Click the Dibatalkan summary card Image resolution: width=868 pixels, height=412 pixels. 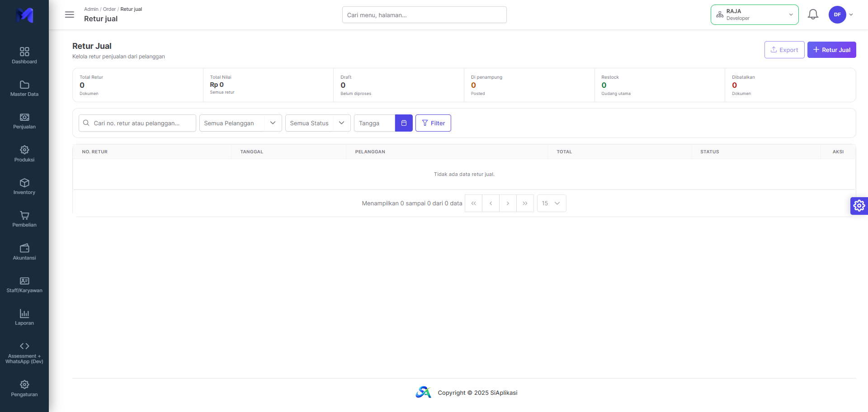790,85
